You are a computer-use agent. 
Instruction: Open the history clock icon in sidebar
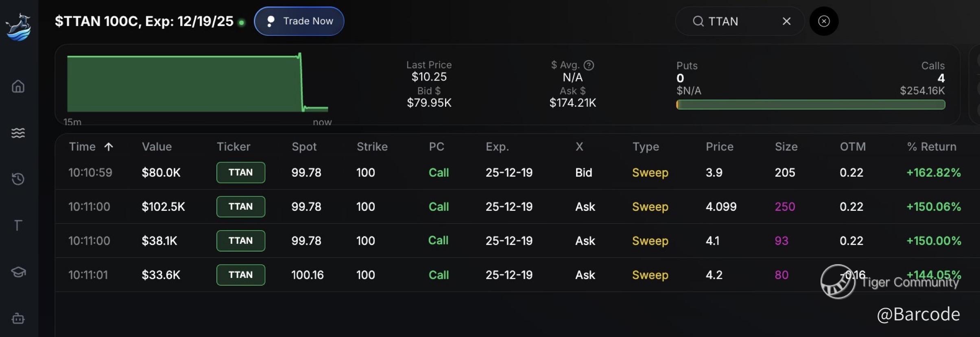coord(18,179)
